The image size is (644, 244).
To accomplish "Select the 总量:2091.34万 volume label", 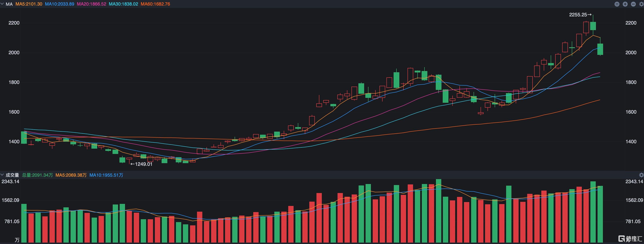I will 37,175.
